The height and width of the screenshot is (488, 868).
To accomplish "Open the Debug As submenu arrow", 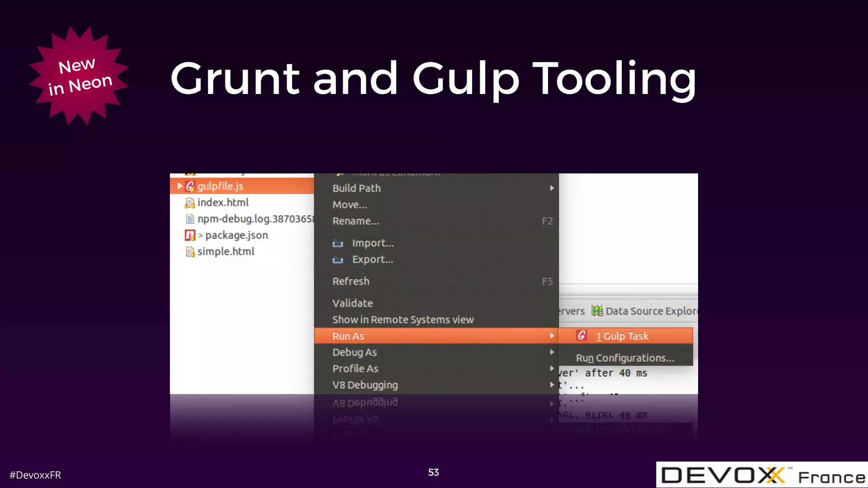I will pos(552,352).
